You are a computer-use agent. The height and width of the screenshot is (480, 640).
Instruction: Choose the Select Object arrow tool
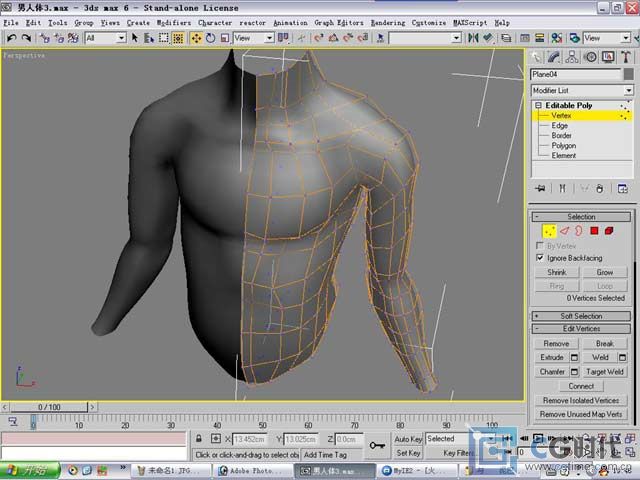pyautogui.click(x=135, y=38)
